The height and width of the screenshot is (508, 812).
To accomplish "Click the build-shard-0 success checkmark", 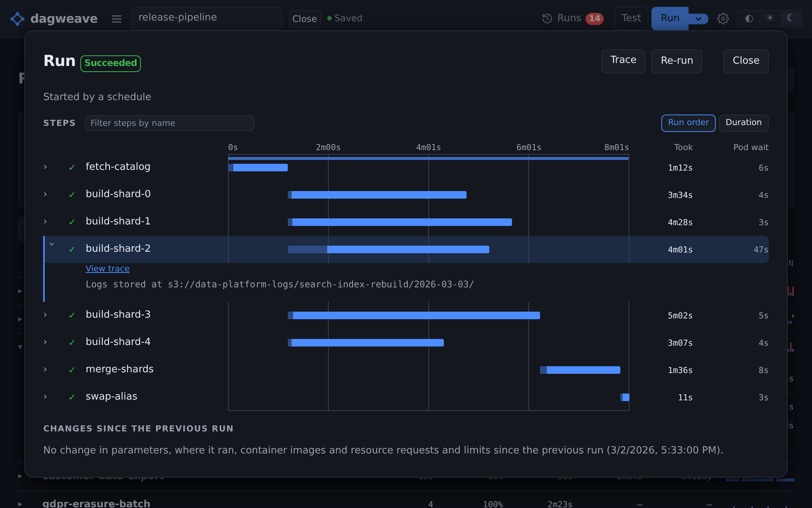I will tap(72, 195).
